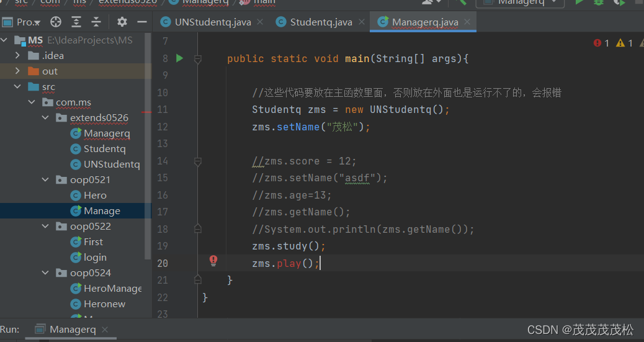
Task: Click 'zms.study();' on line 19
Action: pos(288,246)
